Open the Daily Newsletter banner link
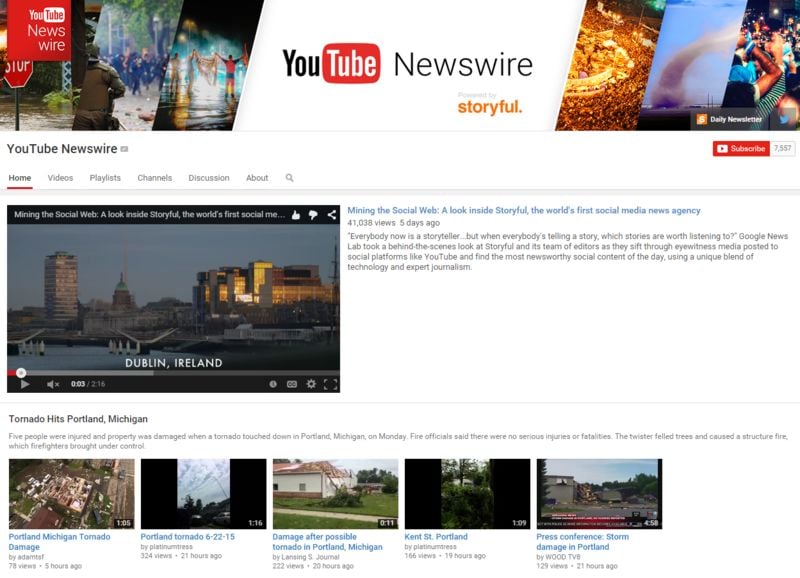Image resolution: width=800 pixels, height=578 pixels. point(730,119)
